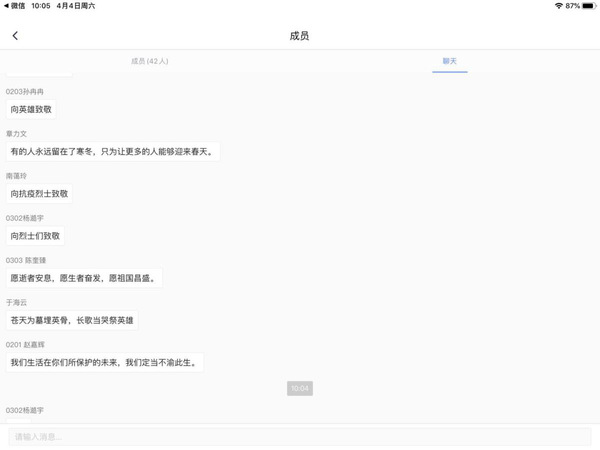Tap the message 愿逝者安息，愿生者奋发

point(83,278)
